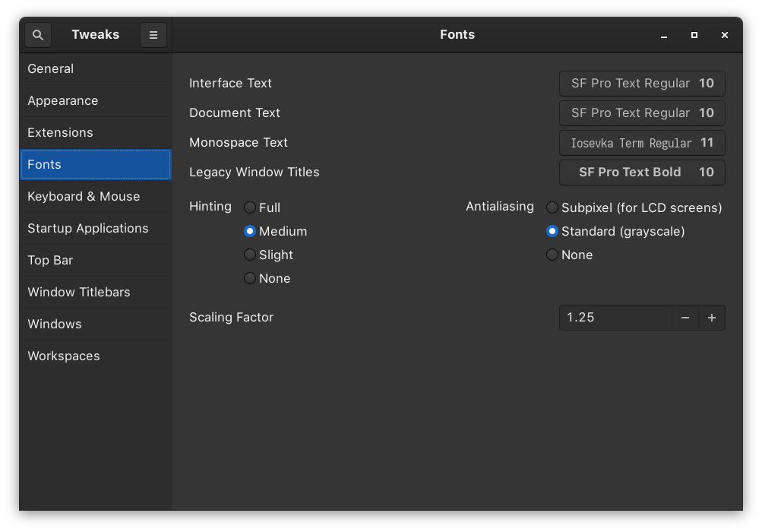Change the Iosevka Term Regular monospace font
The height and width of the screenshot is (532, 762).
pyautogui.click(x=642, y=143)
